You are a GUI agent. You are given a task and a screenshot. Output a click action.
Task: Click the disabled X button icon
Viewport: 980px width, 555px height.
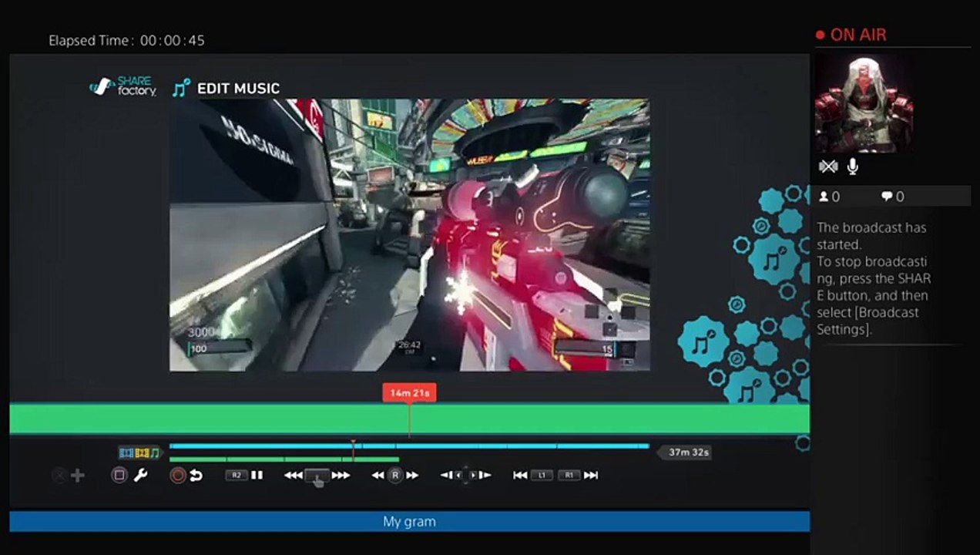point(59,476)
